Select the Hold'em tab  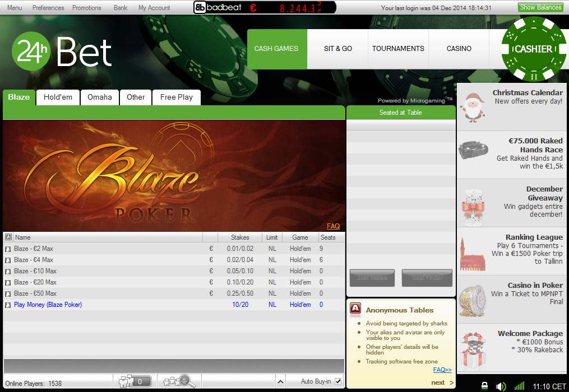click(58, 97)
